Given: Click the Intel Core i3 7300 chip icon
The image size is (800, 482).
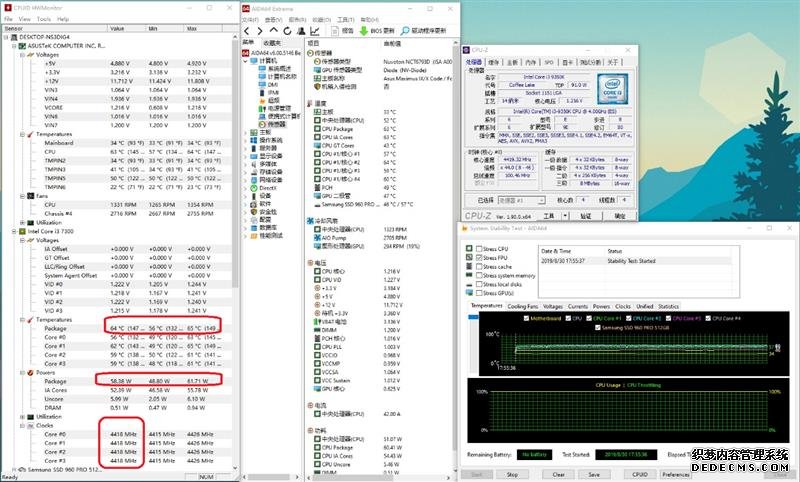Looking at the screenshot, I should 22,231.
